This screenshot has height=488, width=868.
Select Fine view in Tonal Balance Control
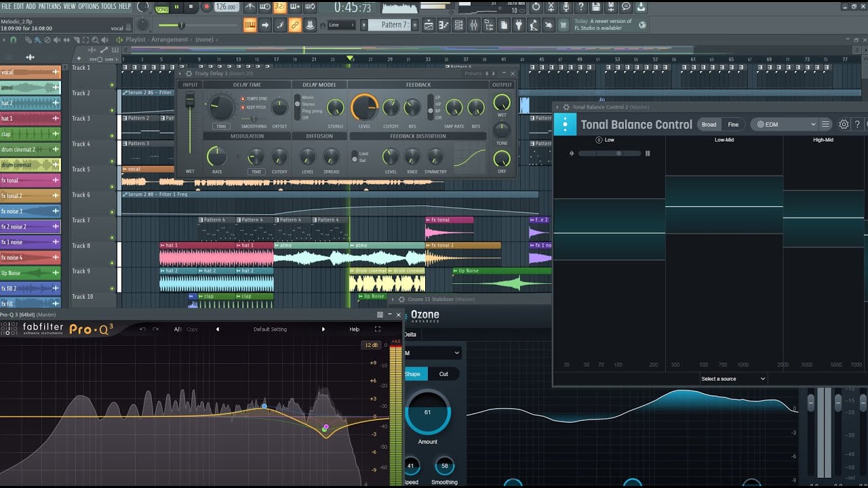click(x=733, y=124)
